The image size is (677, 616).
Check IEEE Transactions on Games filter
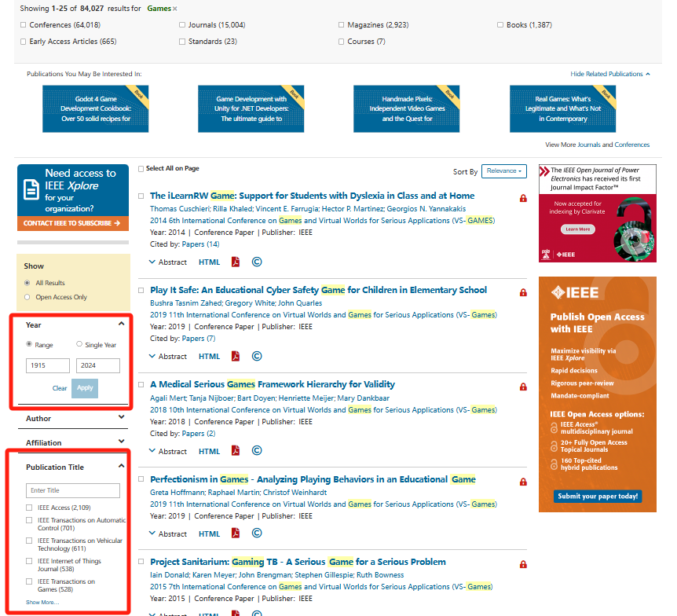coord(29,581)
